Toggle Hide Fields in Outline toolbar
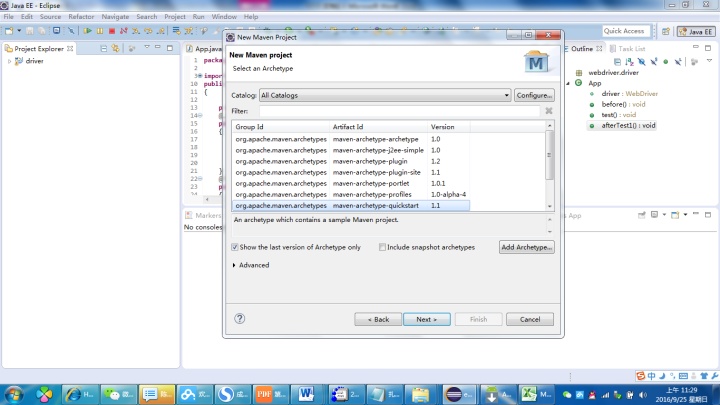The image size is (720, 405). point(641,62)
